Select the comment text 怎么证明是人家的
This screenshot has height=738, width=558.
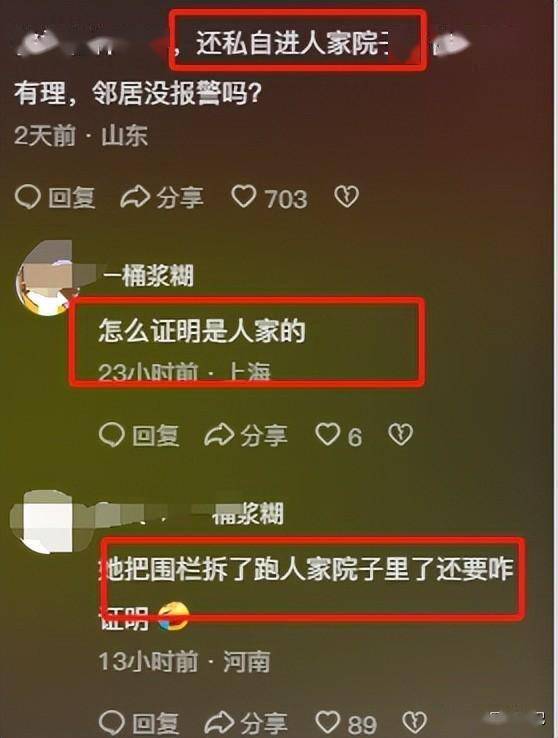[202, 331]
